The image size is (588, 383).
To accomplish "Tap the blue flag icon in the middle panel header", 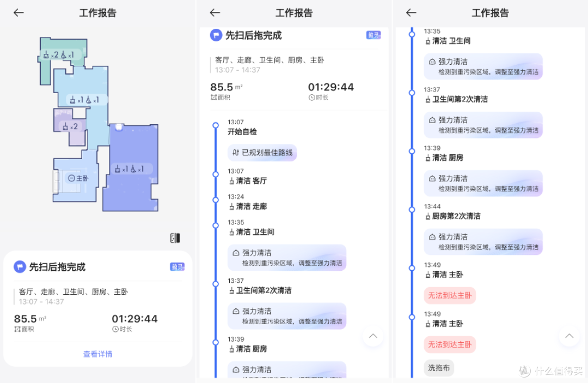I will pos(216,35).
